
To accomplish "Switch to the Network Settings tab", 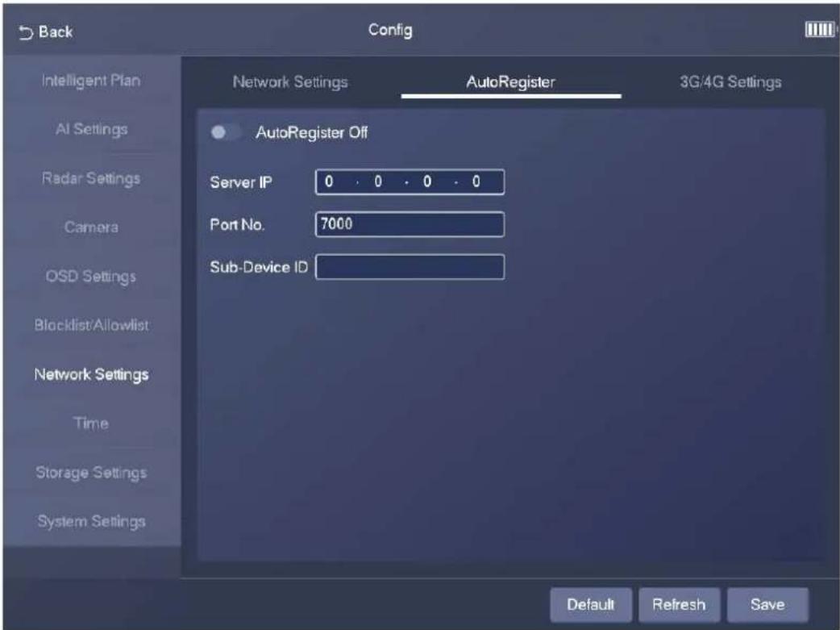I will click(x=290, y=82).
